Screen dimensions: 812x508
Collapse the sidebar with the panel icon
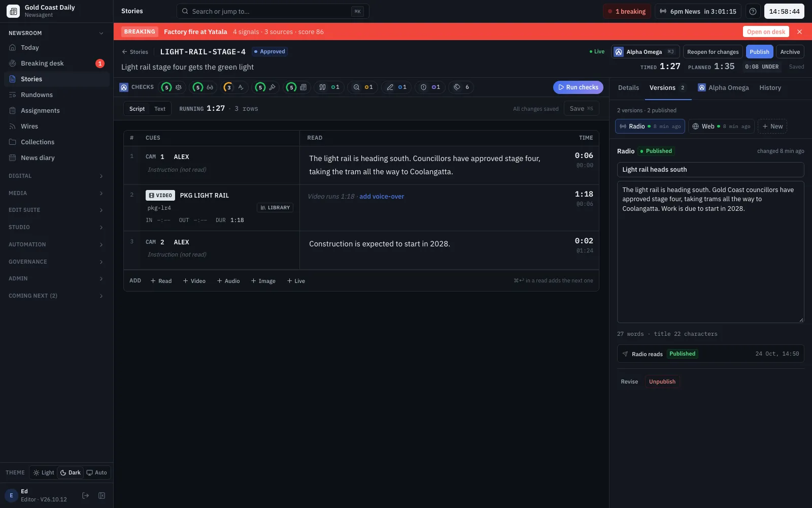point(101,495)
